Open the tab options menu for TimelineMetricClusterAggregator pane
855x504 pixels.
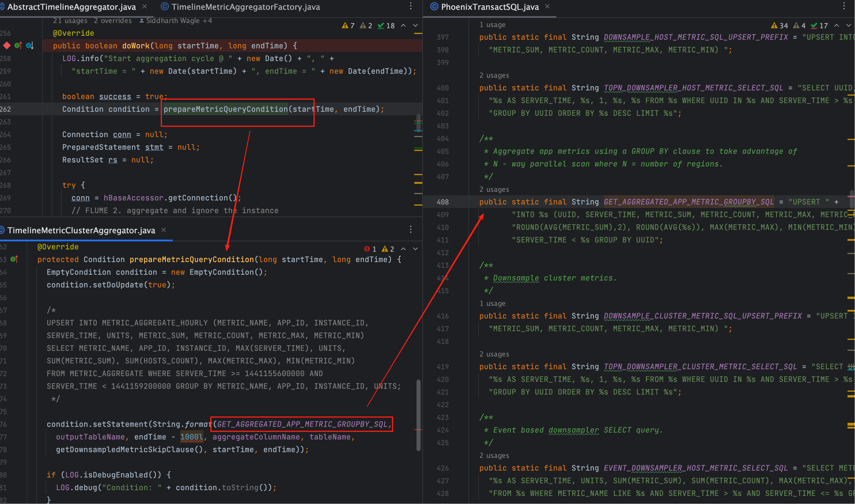pyautogui.click(x=411, y=230)
